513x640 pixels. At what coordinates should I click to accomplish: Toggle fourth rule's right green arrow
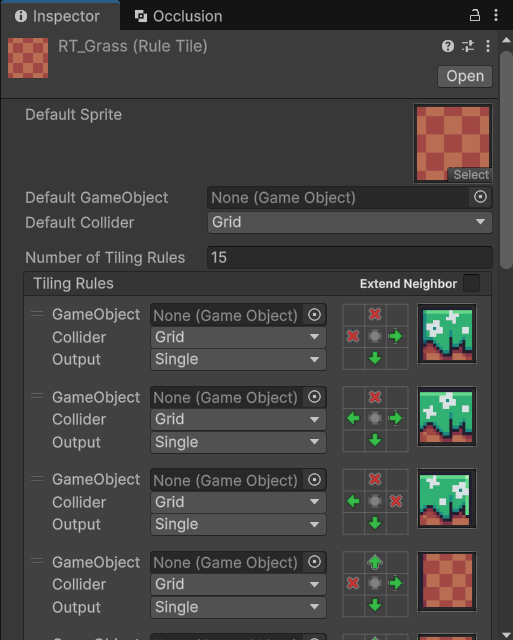tap(396, 583)
